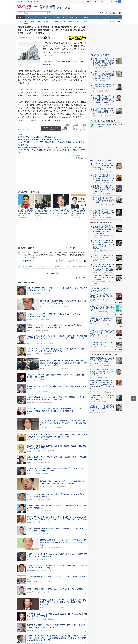Click わかりやすい lightbulb reaction
Image resolution: width=138 pixels, height=644 pixels.
(74, 128)
